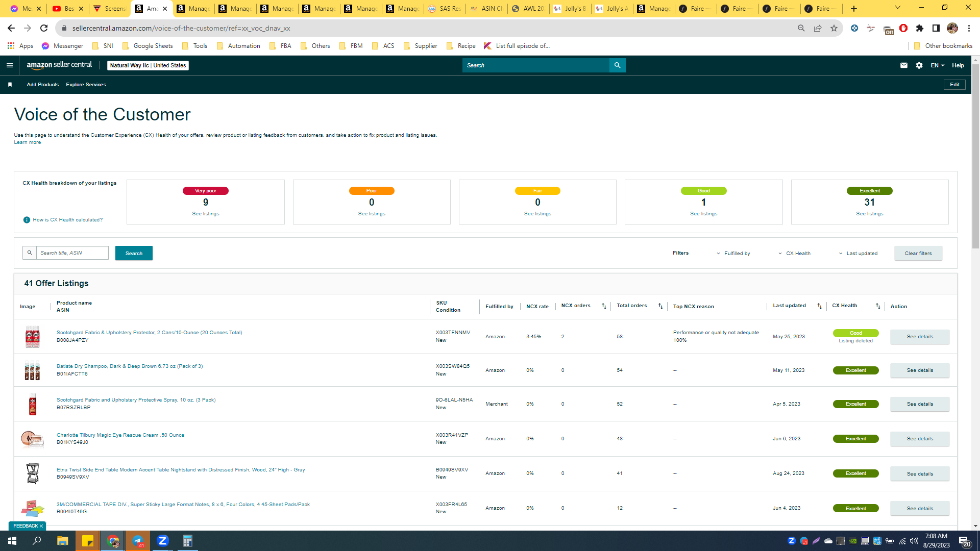Viewport: 980px width, 551px height.
Task: Click the browser address bar
Action: point(429,28)
